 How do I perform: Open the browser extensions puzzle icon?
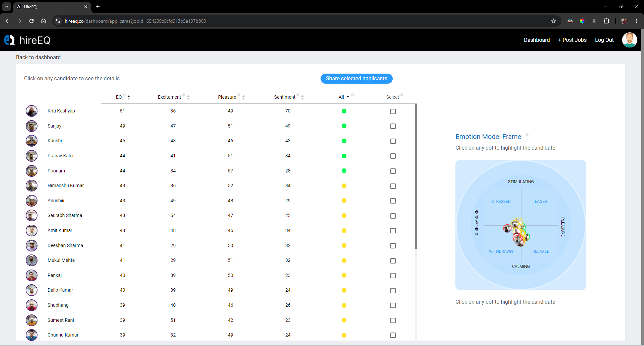click(x=606, y=21)
